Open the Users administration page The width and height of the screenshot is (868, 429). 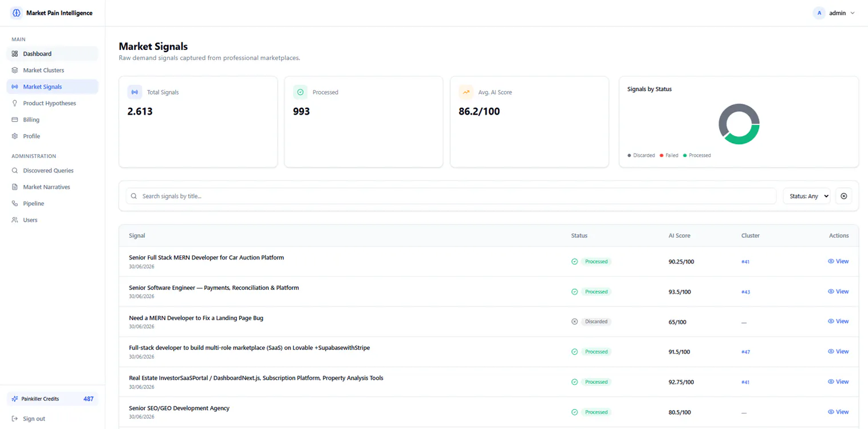(52, 220)
